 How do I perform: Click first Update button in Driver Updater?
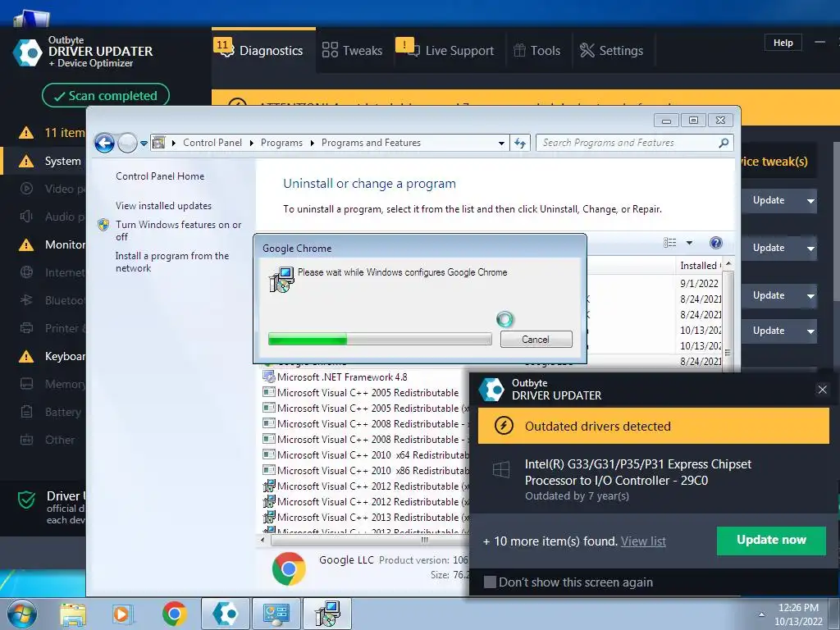click(x=769, y=200)
